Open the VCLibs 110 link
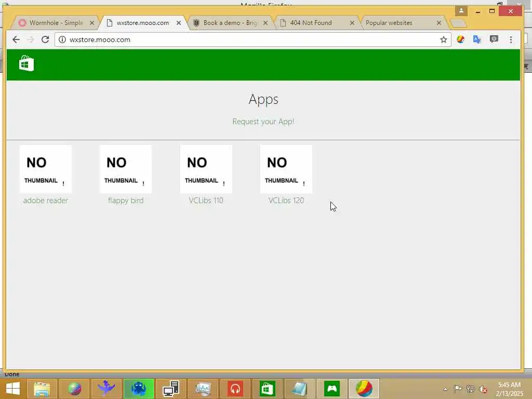Viewport: 532px width, 399px height. pyautogui.click(x=206, y=201)
